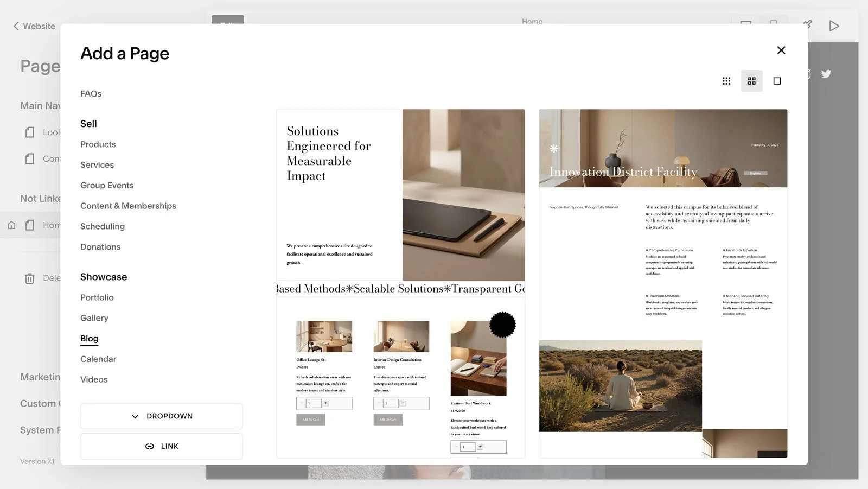Add a Dropdown to navigation
This screenshot has height=489, width=868.
(x=162, y=416)
